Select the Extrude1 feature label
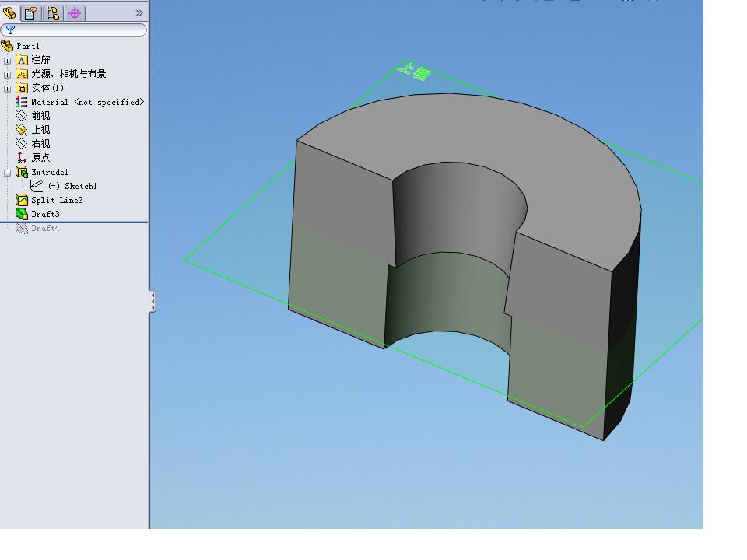 pos(50,172)
